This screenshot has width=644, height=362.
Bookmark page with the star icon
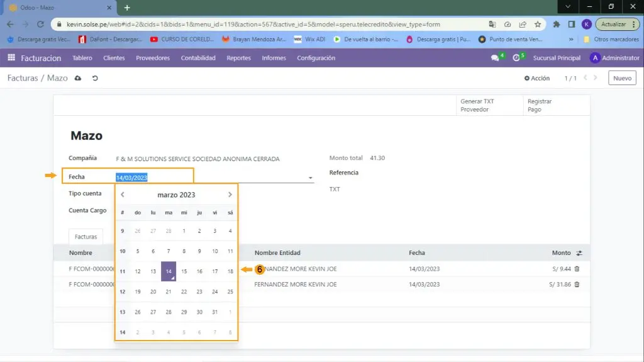pyautogui.click(x=538, y=25)
